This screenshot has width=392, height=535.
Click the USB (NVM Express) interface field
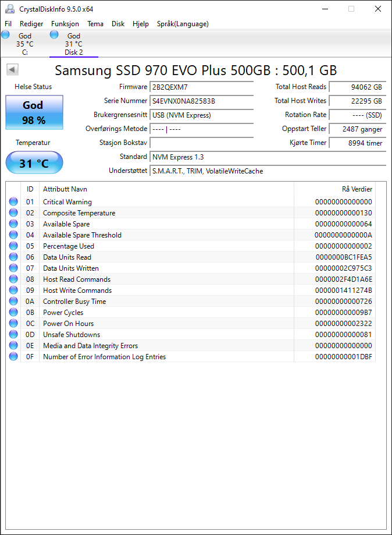click(x=201, y=115)
